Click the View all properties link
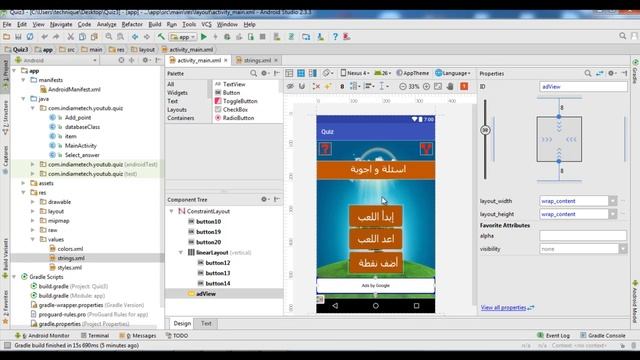 (x=503, y=308)
